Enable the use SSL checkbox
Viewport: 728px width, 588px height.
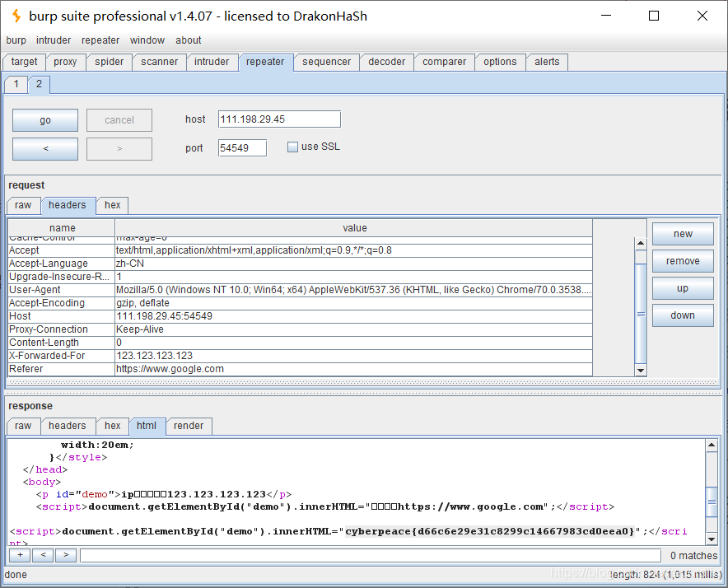click(x=292, y=147)
